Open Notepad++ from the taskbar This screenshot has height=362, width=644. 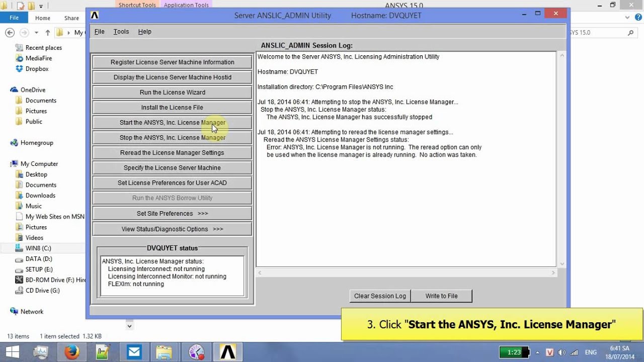[103, 352]
